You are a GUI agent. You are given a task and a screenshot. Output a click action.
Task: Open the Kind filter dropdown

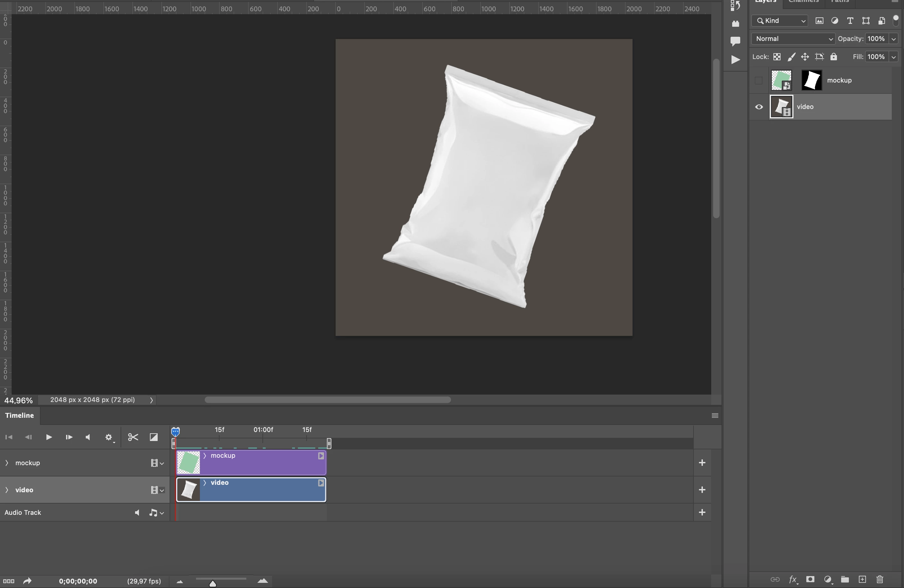point(780,21)
